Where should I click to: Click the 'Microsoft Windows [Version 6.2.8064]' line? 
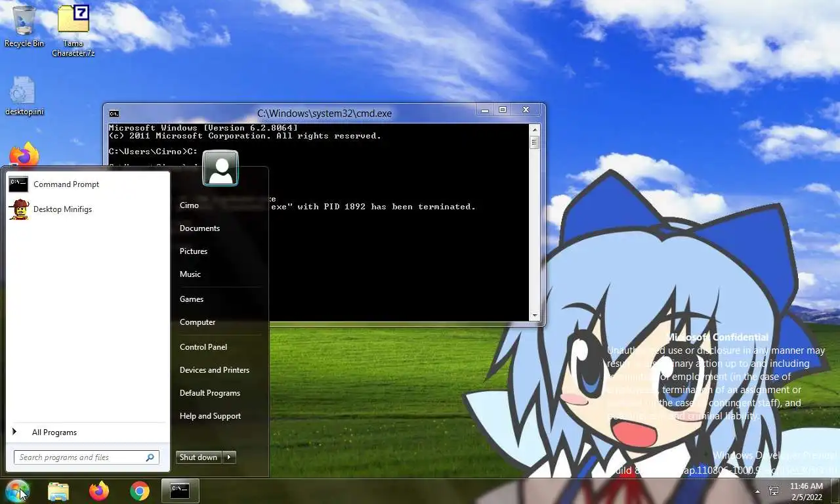[203, 128]
